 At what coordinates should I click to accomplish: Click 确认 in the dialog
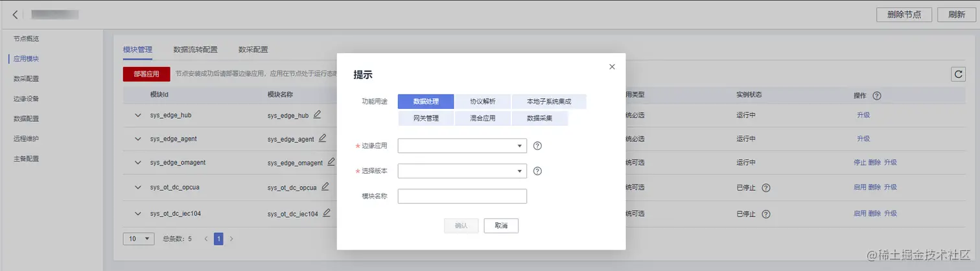(461, 226)
